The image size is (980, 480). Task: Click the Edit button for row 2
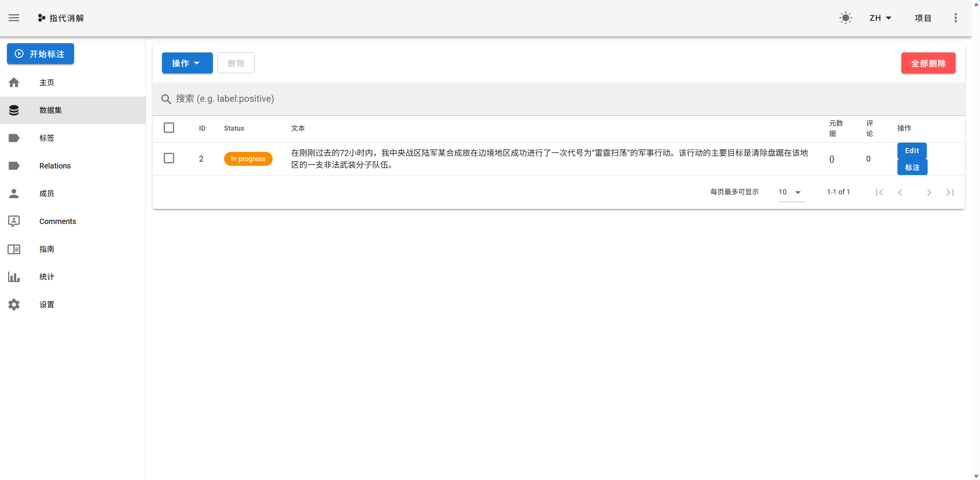tap(911, 150)
